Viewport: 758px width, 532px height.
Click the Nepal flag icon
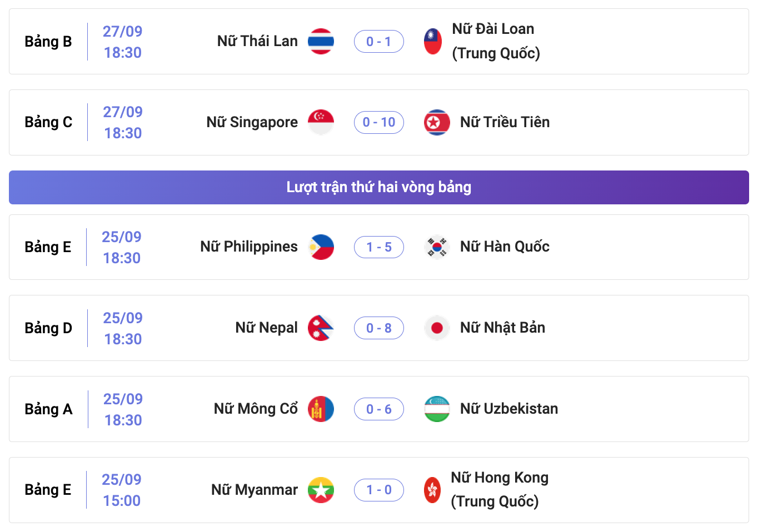coord(321,328)
